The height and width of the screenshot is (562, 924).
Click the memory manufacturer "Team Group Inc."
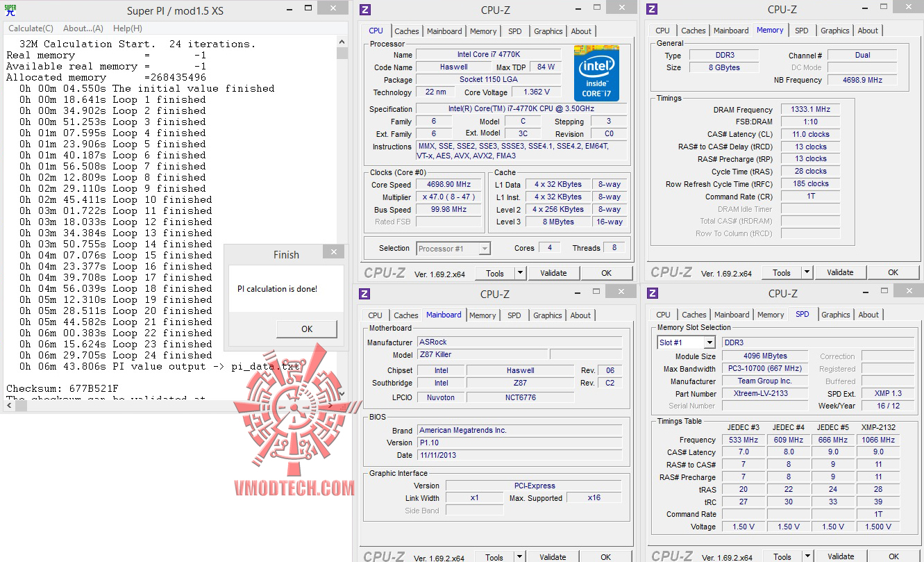[x=765, y=381]
